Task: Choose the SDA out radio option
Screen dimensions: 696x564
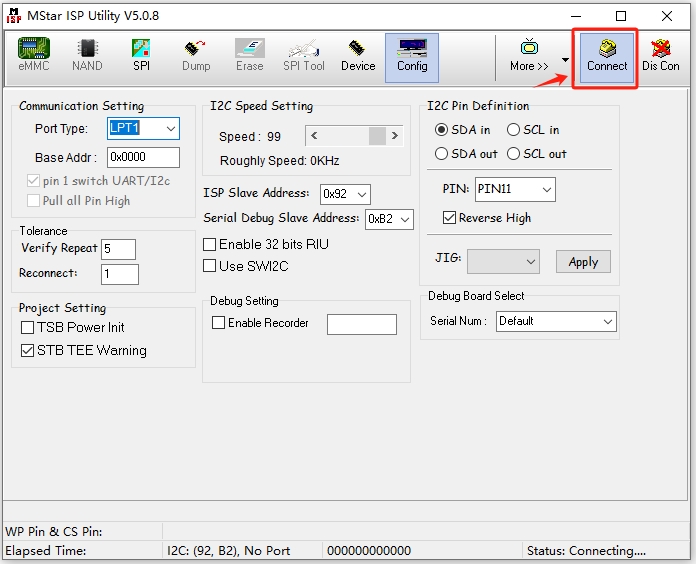Action: (441, 154)
